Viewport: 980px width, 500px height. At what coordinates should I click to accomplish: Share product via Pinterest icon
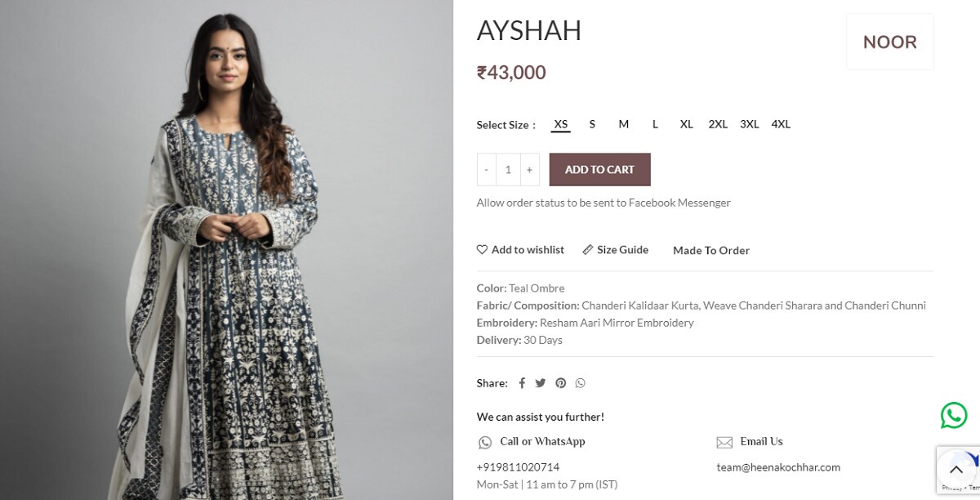(560, 383)
